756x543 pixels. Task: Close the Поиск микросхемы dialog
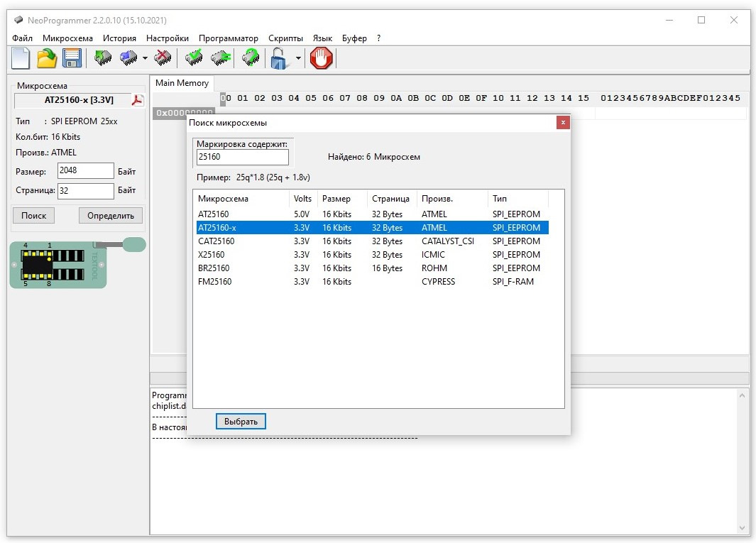coord(563,123)
